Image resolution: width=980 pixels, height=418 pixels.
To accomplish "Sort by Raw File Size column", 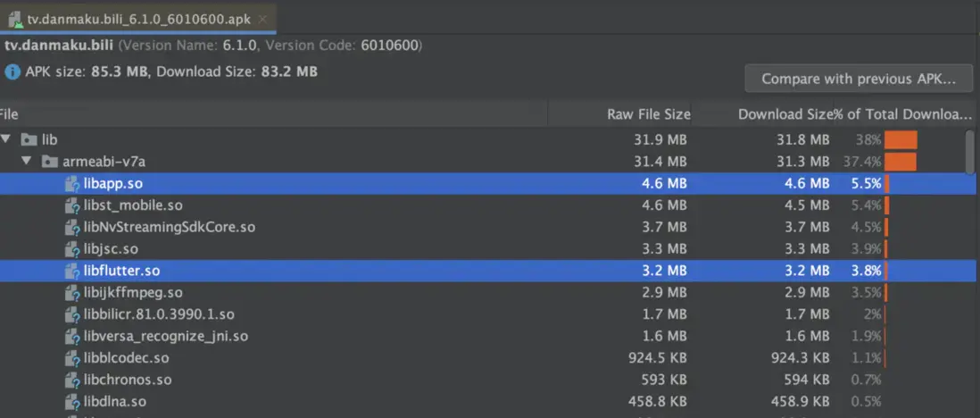I will pyautogui.click(x=648, y=114).
